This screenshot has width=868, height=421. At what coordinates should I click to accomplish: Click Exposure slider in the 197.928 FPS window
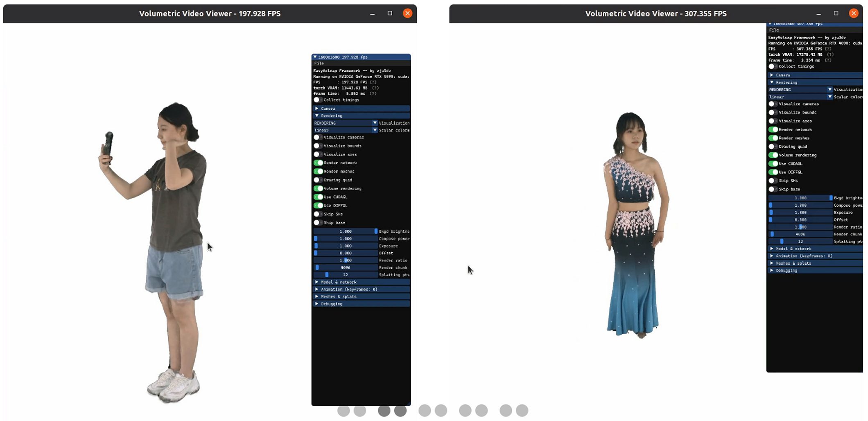pyautogui.click(x=345, y=246)
